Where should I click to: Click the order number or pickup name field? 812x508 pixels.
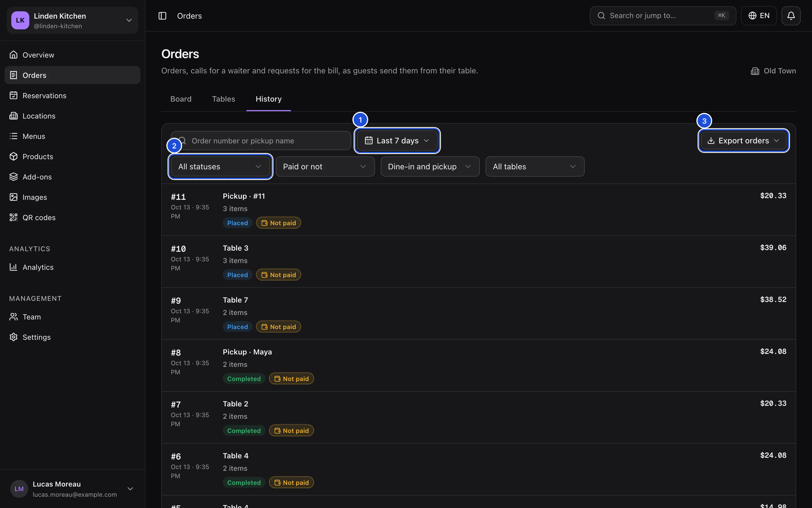coord(261,141)
